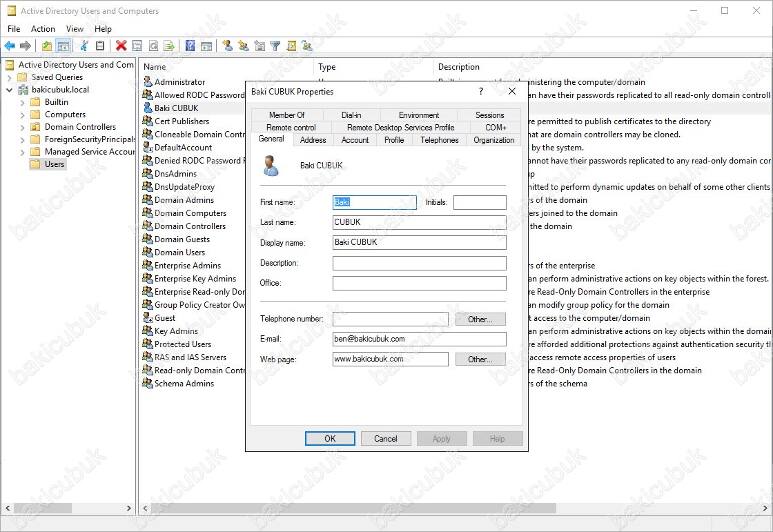
Task: Click the Find objects magnifier icon
Action: click(291, 46)
